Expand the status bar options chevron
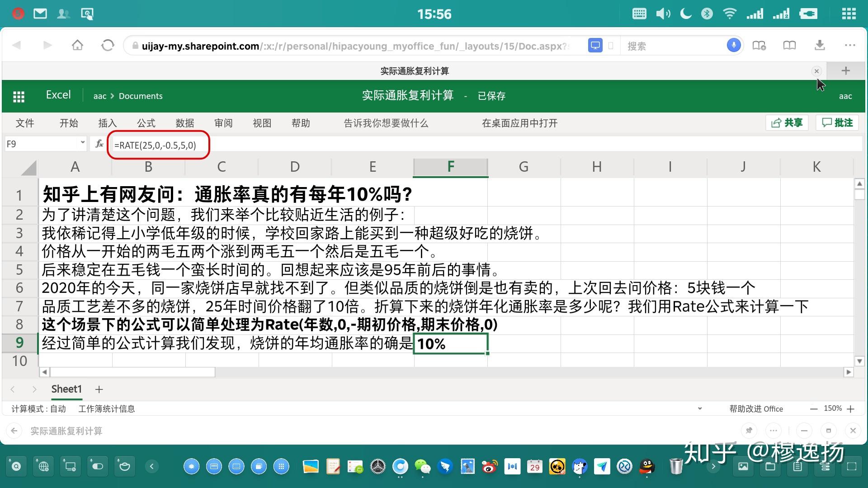Screen dimensions: 868x488 (700, 408)
